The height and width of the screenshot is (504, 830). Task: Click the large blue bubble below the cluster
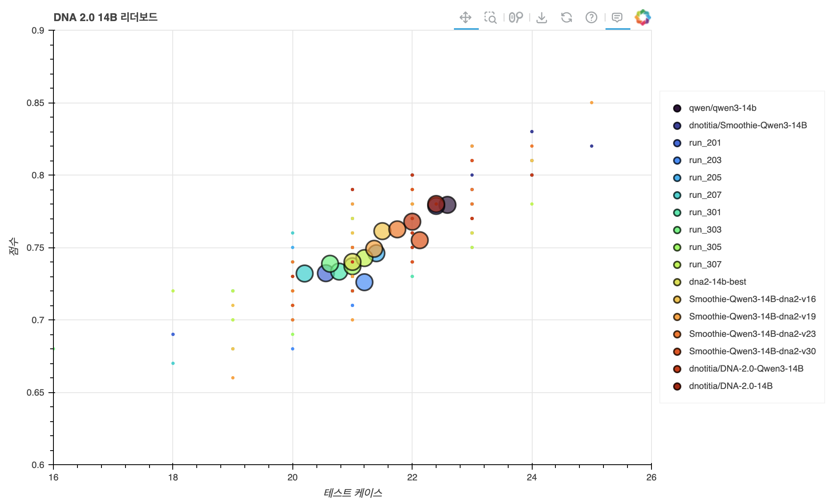click(364, 282)
